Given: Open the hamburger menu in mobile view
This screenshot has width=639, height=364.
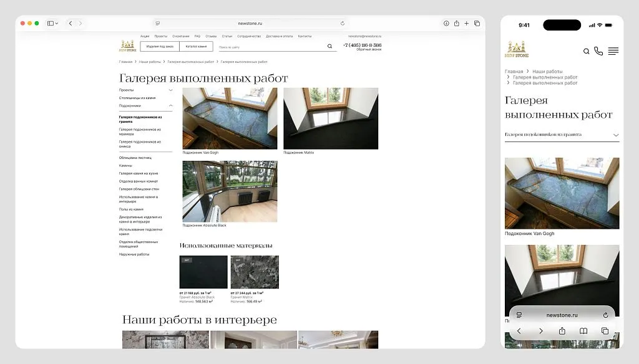Looking at the screenshot, I should (x=613, y=51).
